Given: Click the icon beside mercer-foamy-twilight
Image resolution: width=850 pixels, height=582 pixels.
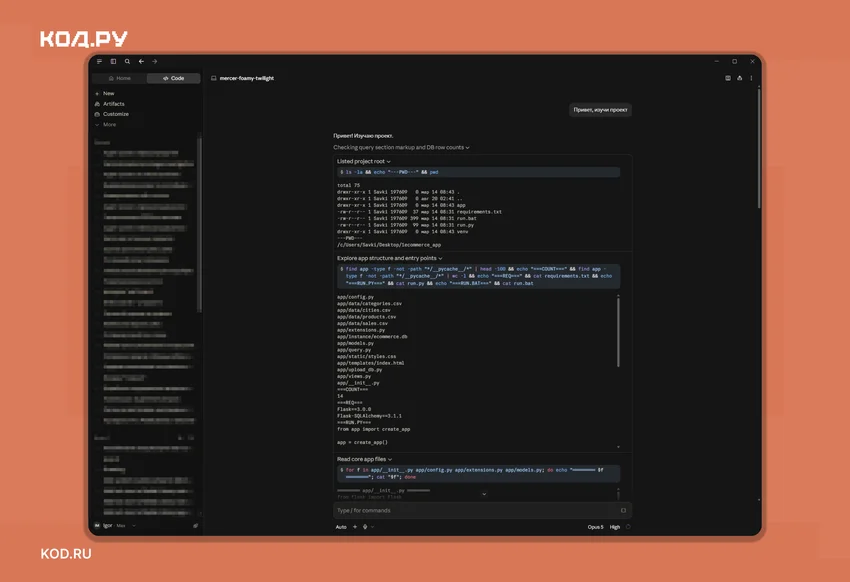Looking at the screenshot, I should point(214,78).
